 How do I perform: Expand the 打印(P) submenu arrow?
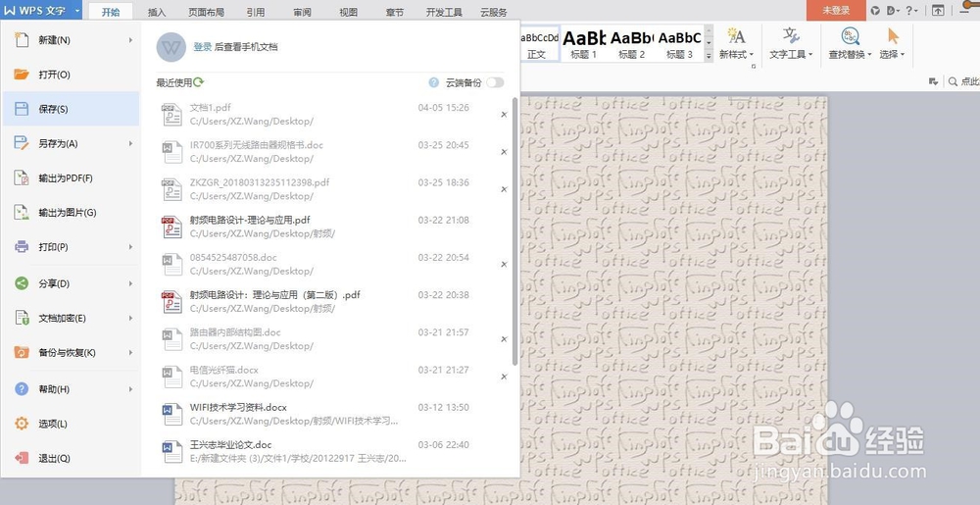(130, 247)
